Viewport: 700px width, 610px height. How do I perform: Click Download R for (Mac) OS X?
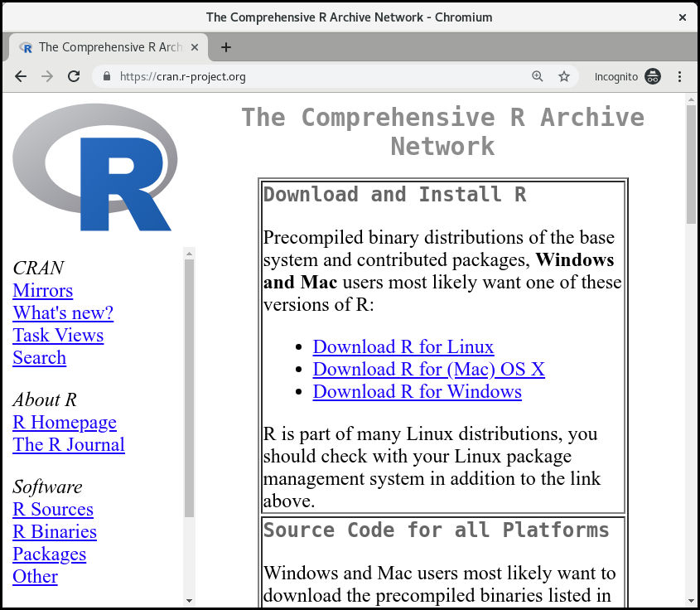(428, 369)
